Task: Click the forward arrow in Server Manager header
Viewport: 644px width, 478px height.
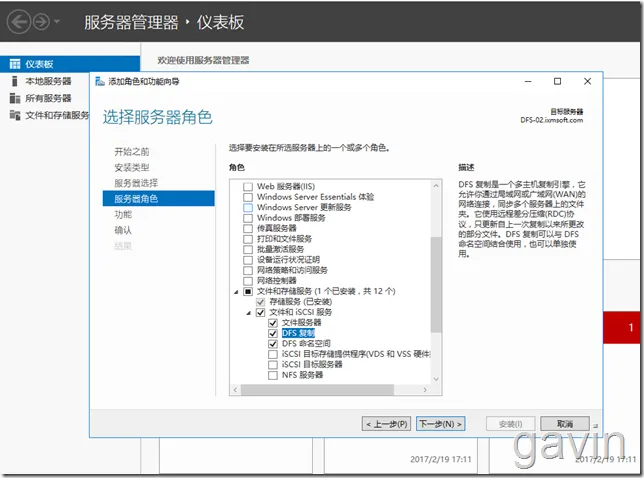Action: pyautogui.click(x=41, y=22)
